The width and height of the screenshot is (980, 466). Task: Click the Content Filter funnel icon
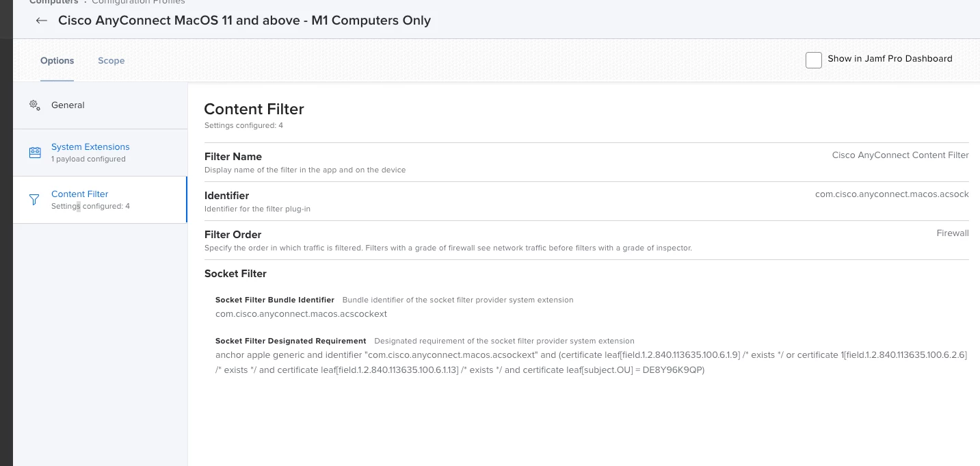tap(34, 200)
